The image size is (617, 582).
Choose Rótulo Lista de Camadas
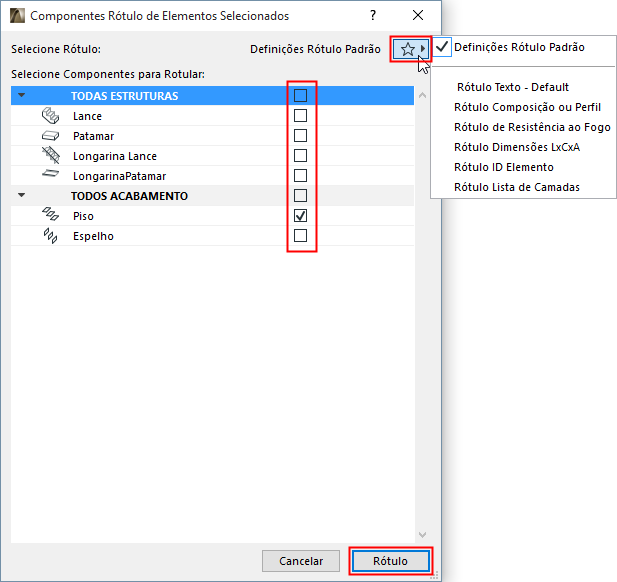pos(517,187)
